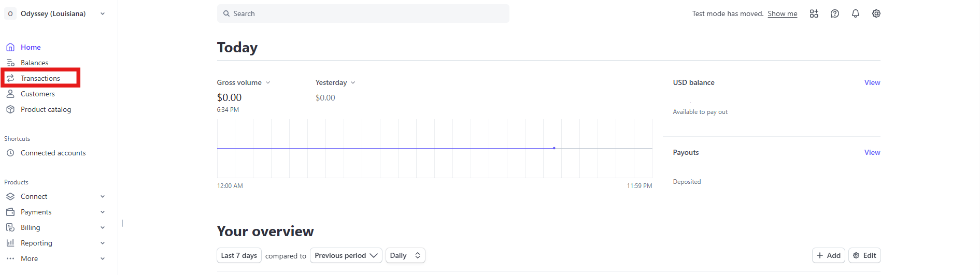
Task: Open the Yesterday comparison dropdown
Action: (x=335, y=82)
